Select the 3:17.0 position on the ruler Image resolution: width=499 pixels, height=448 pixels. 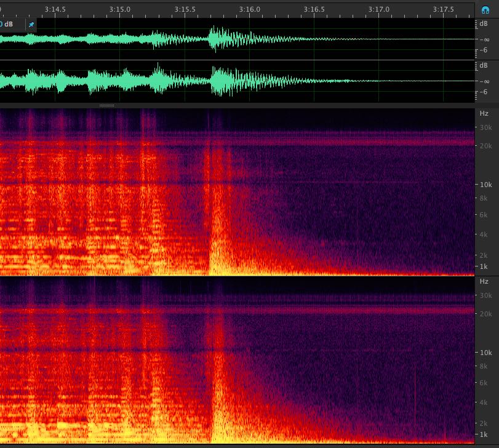(379, 9)
